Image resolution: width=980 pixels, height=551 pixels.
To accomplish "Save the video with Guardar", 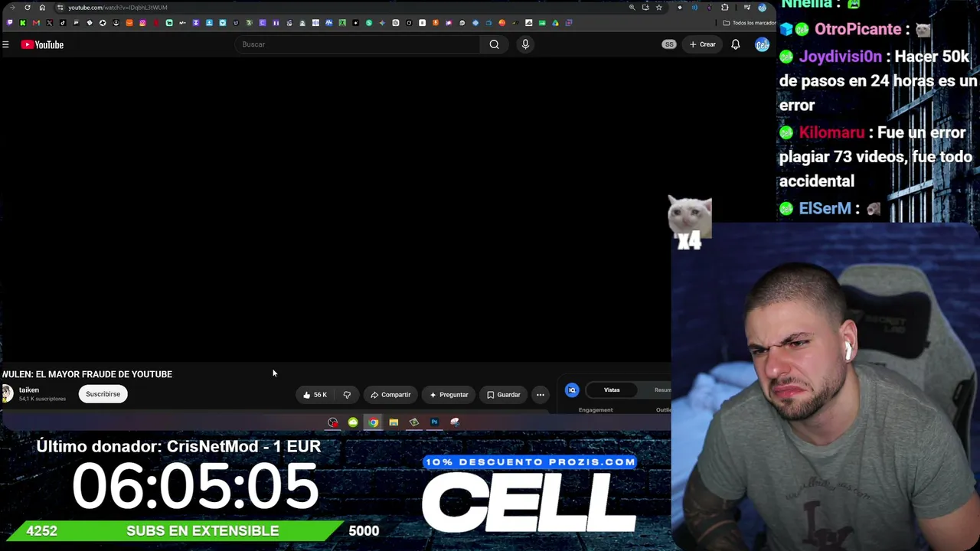I will click(x=504, y=395).
